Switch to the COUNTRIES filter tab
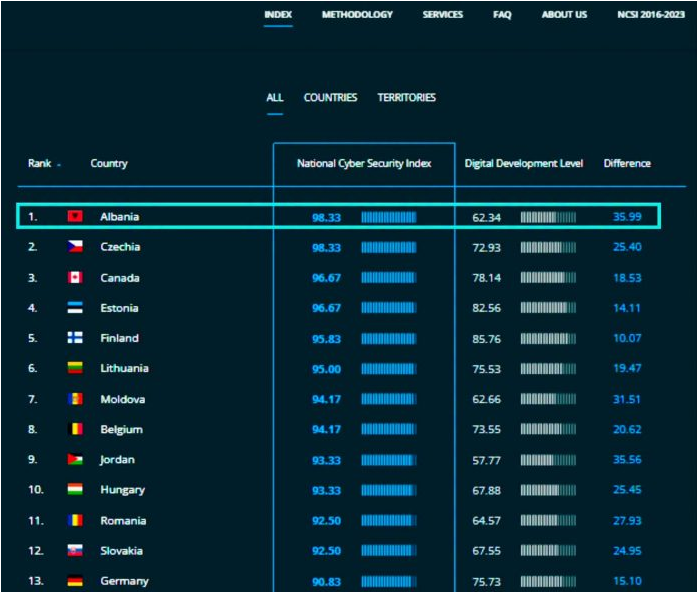 pos(330,97)
